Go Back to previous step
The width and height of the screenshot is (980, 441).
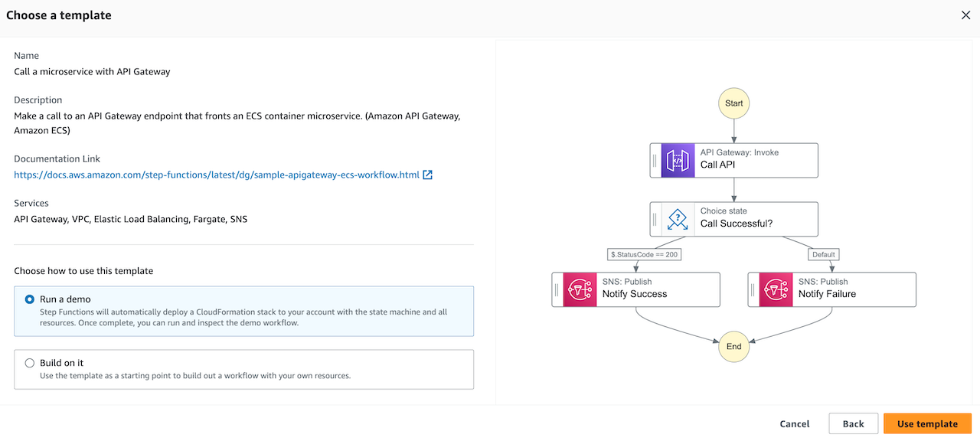click(853, 423)
